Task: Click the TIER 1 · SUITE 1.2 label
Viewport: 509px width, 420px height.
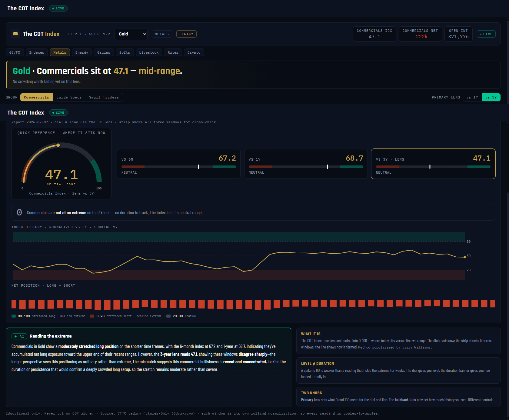Action: point(89,34)
